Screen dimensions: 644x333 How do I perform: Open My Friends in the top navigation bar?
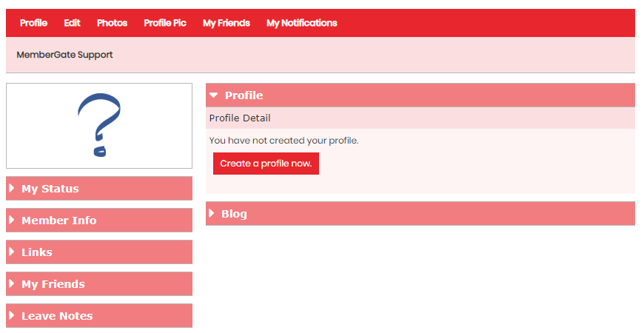pos(227,23)
